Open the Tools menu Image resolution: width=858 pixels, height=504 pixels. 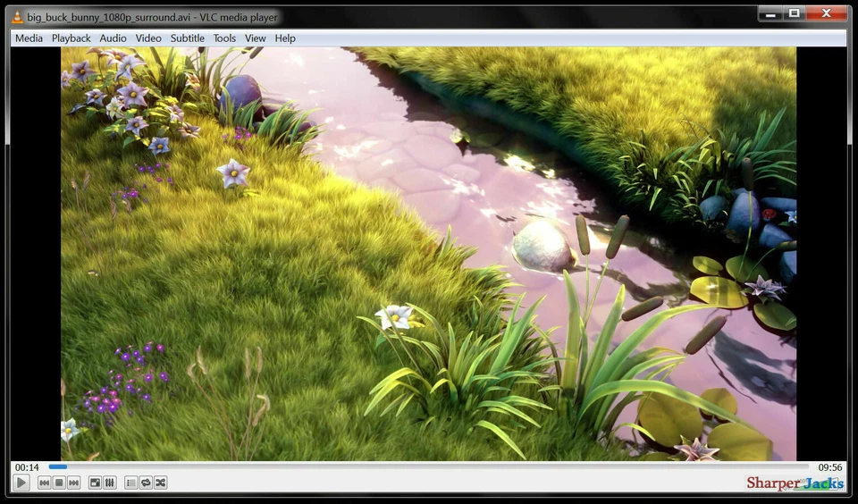[x=224, y=38]
